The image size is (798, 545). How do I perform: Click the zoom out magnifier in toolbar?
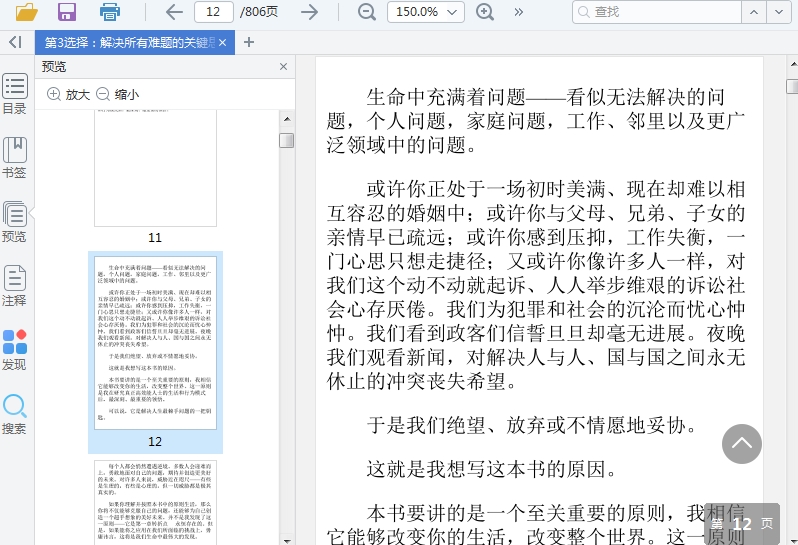(x=367, y=12)
